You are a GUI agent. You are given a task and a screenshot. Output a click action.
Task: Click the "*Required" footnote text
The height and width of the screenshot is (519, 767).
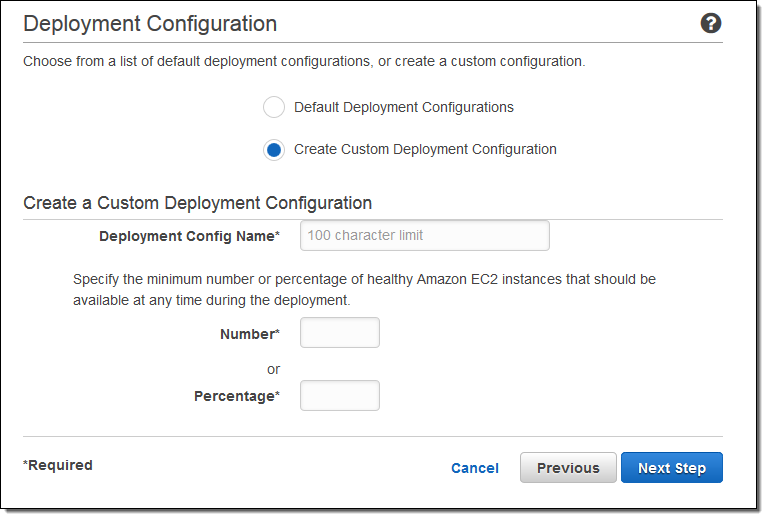(x=58, y=465)
